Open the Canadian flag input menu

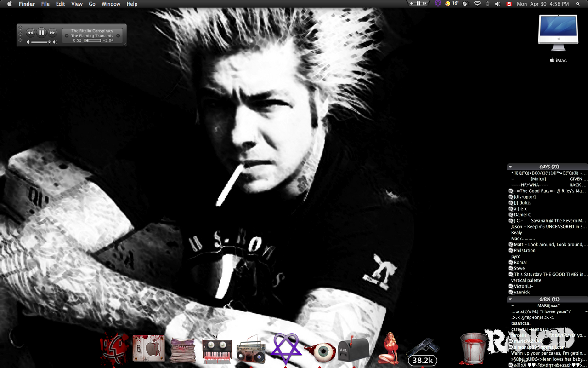pos(509,4)
